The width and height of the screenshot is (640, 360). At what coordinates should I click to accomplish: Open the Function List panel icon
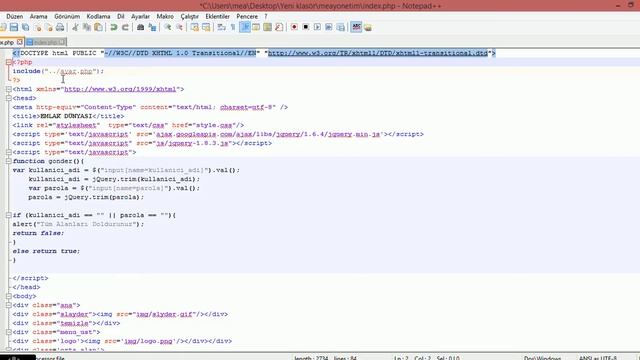[x=279, y=27]
